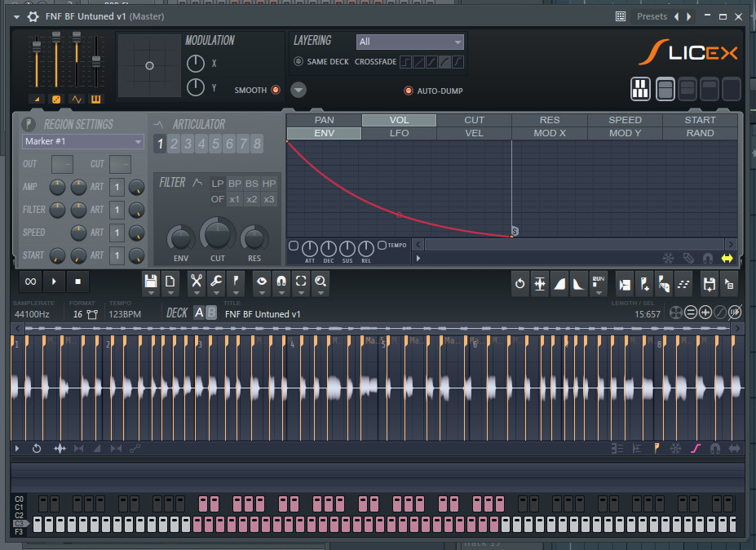Select the LFO tab under VOL
This screenshot has height=550, width=756.
click(399, 132)
